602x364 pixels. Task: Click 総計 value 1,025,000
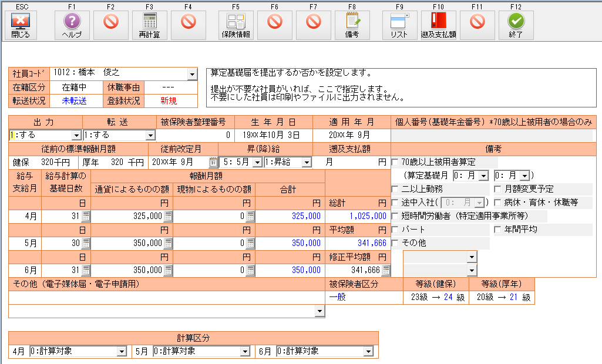(368, 216)
